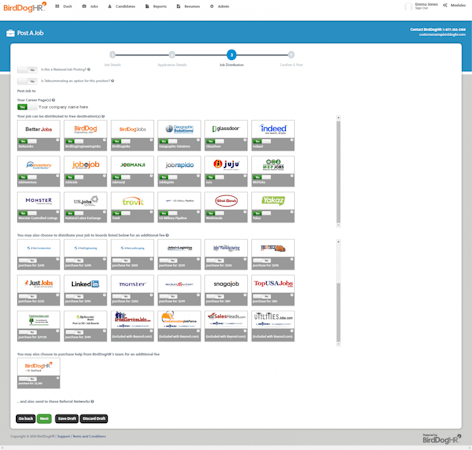The image size is (472, 450).
Task: Open help icon next to Your Career Page(s)
Action: point(53,100)
